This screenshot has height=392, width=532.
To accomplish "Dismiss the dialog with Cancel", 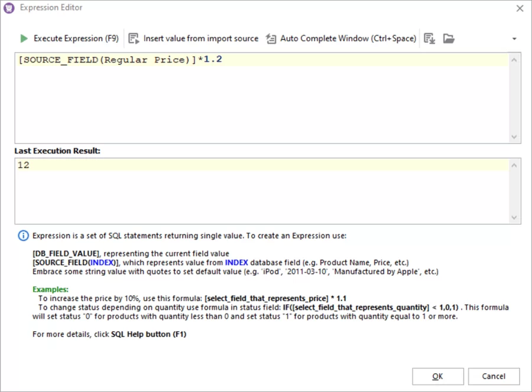I will (494, 376).
